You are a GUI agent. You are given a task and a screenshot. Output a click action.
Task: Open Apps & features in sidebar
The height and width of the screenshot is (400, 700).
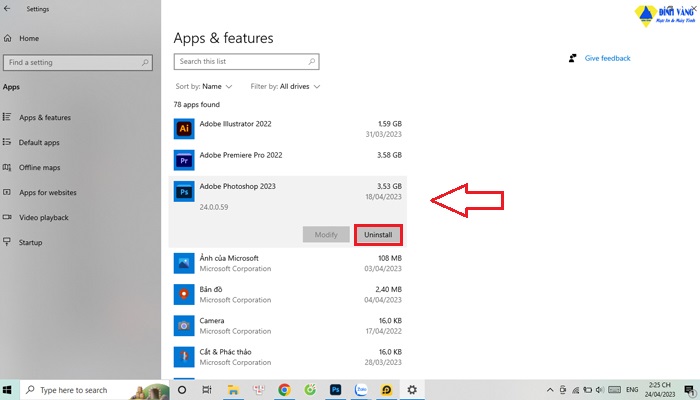[x=37, y=117]
